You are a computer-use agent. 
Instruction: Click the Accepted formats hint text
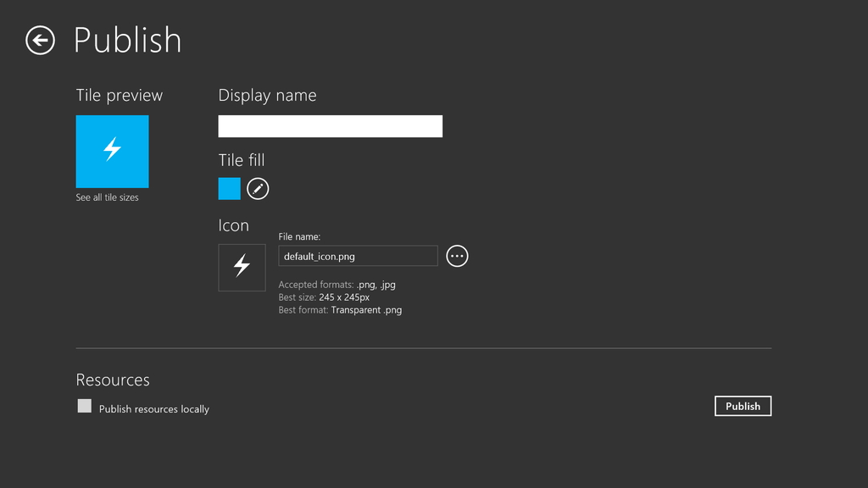pos(337,285)
